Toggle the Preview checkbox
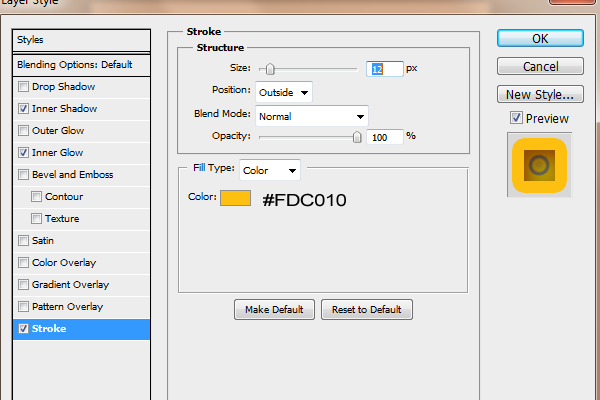 click(516, 118)
